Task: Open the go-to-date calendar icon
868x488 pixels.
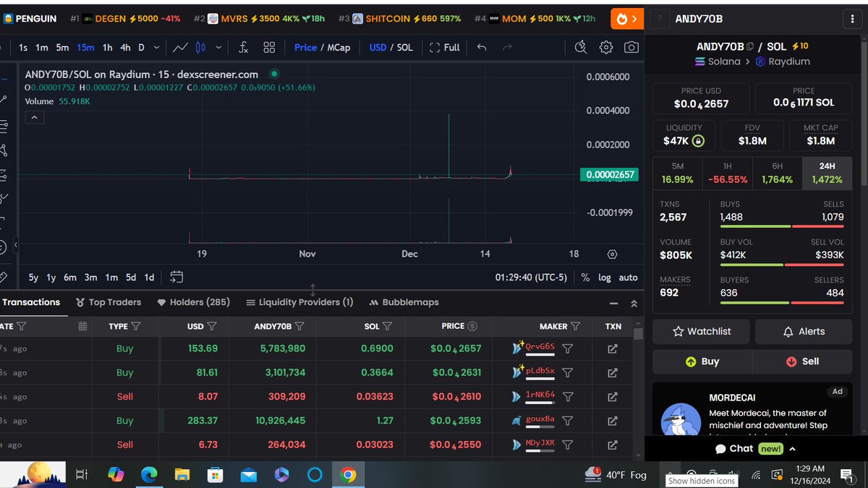Action: point(176,277)
